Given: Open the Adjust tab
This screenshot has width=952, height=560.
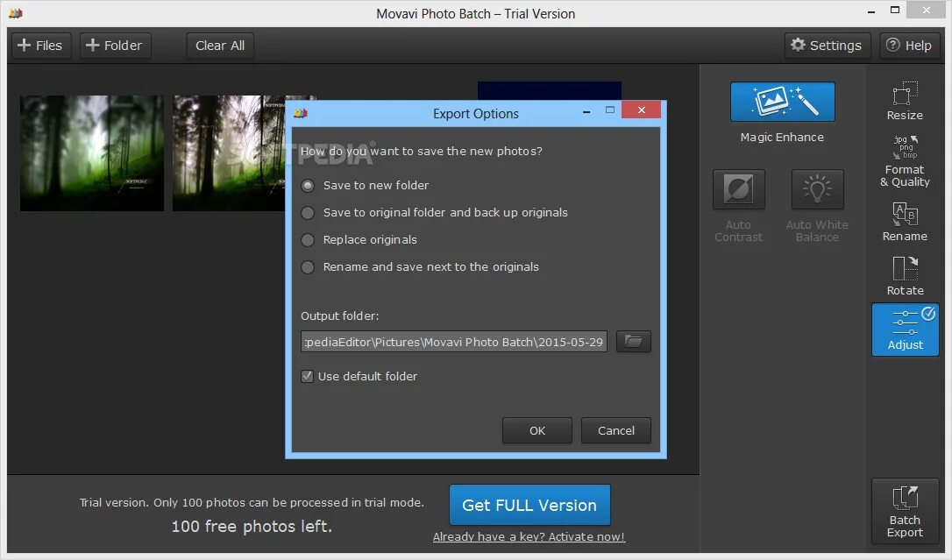Looking at the screenshot, I should coord(906,330).
